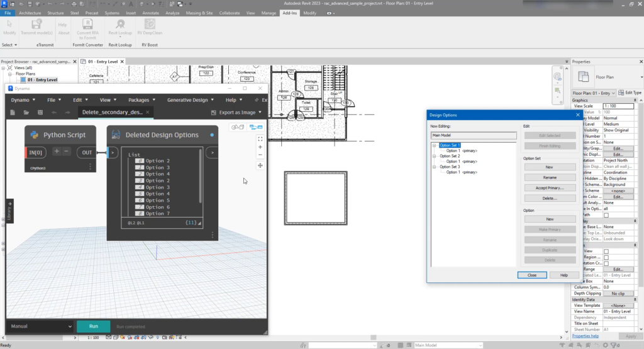Image resolution: width=644 pixels, height=349 pixels.
Task: Switch to the Architecture ribbon tab
Action: [30, 13]
